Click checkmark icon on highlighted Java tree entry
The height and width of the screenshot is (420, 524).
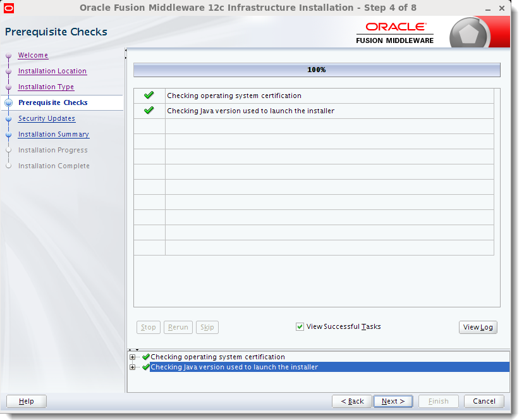tap(145, 367)
